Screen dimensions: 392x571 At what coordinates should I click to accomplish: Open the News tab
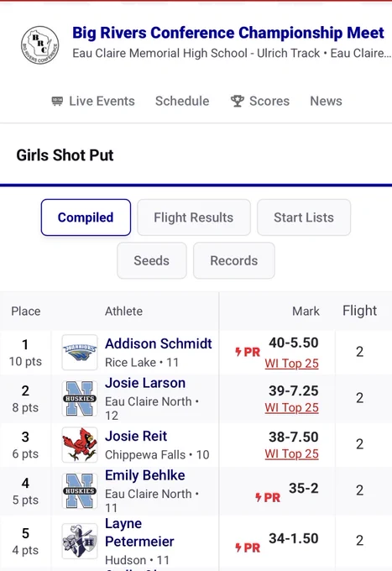(x=327, y=101)
